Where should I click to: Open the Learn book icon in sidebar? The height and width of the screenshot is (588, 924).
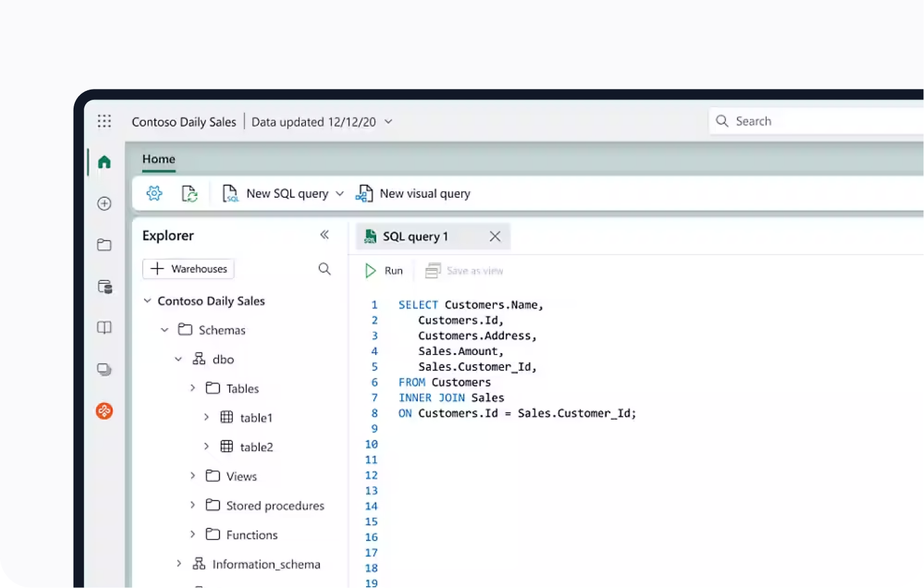(104, 328)
